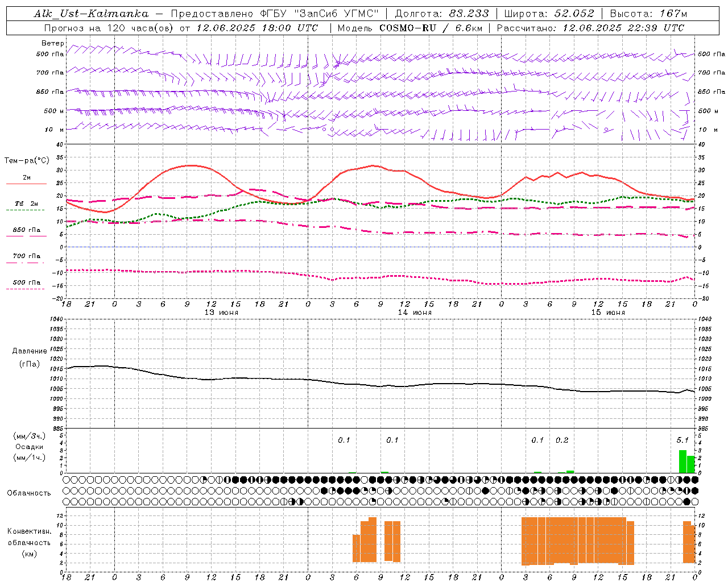The width and height of the screenshot is (728, 582).
Task: Click the 5.1 precipitation amount value
Action: tap(682, 440)
